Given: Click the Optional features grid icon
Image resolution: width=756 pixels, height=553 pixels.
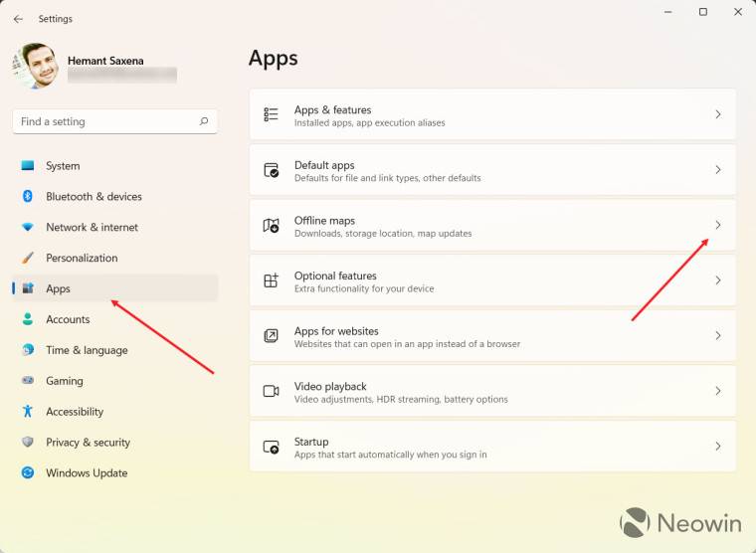Looking at the screenshot, I should coord(271,280).
